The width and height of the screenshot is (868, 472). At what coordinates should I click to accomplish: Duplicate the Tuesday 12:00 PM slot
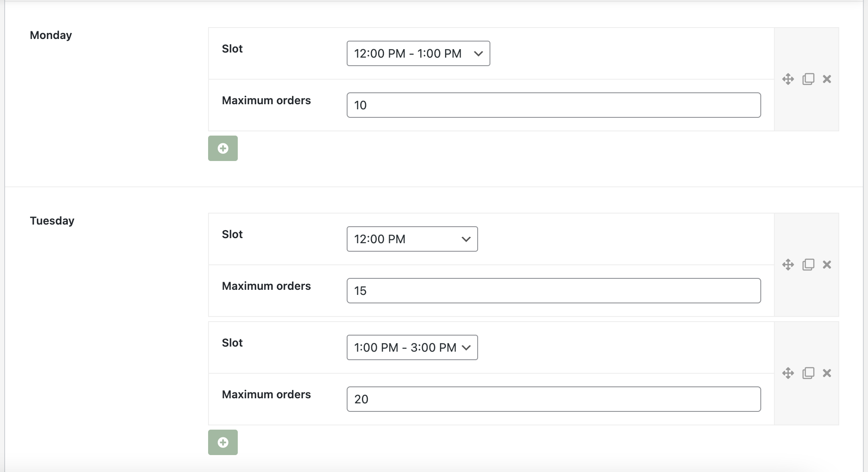[x=808, y=265]
